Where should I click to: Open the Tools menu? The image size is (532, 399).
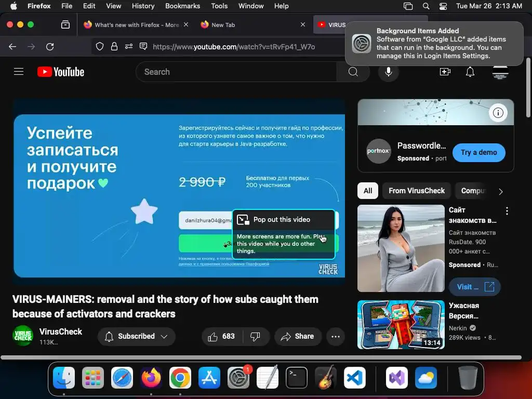tap(219, 6)
